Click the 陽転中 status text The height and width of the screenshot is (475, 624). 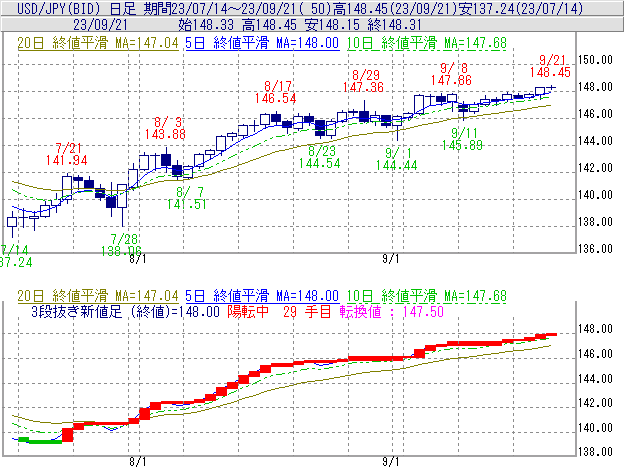pos(248,312)
